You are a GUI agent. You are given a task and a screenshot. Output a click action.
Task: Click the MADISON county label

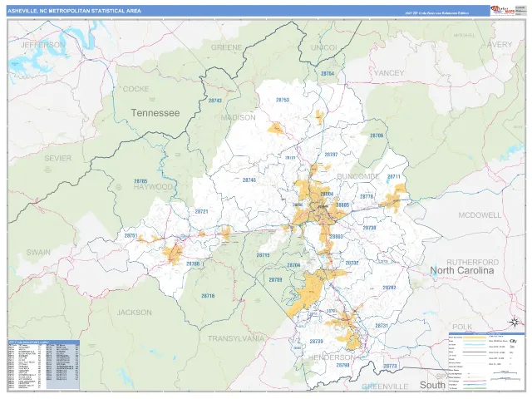click(x=239, y=118)
